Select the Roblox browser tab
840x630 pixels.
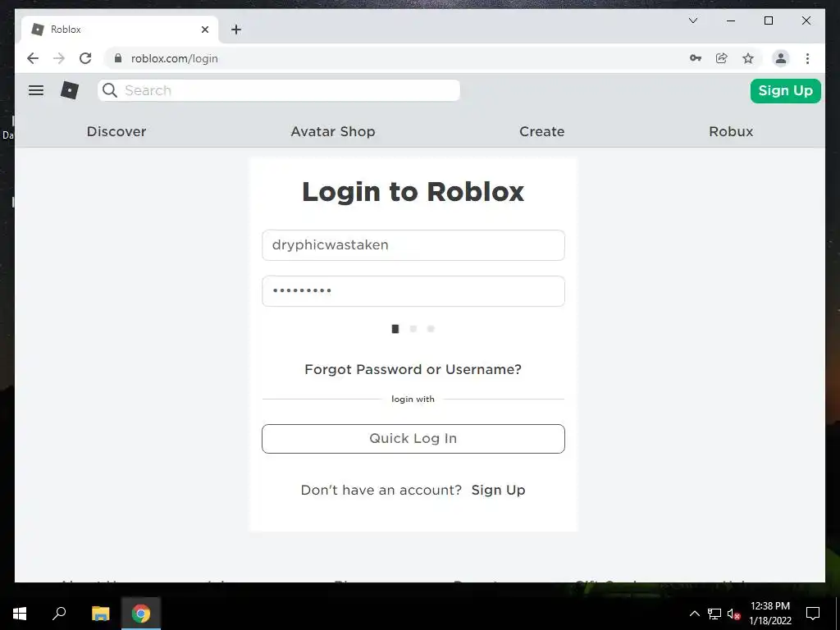coord(120,30)
